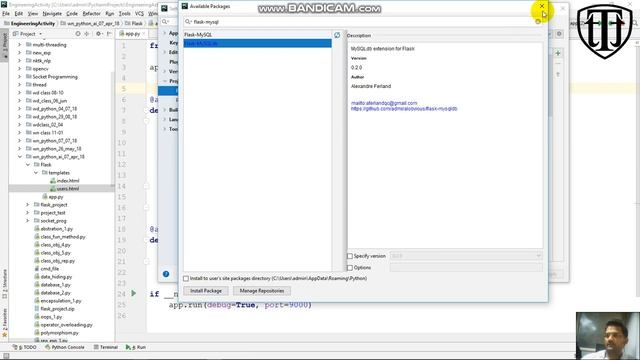Clear the package search field
This screenshot has height=360, width=640.
click(538, 22)
